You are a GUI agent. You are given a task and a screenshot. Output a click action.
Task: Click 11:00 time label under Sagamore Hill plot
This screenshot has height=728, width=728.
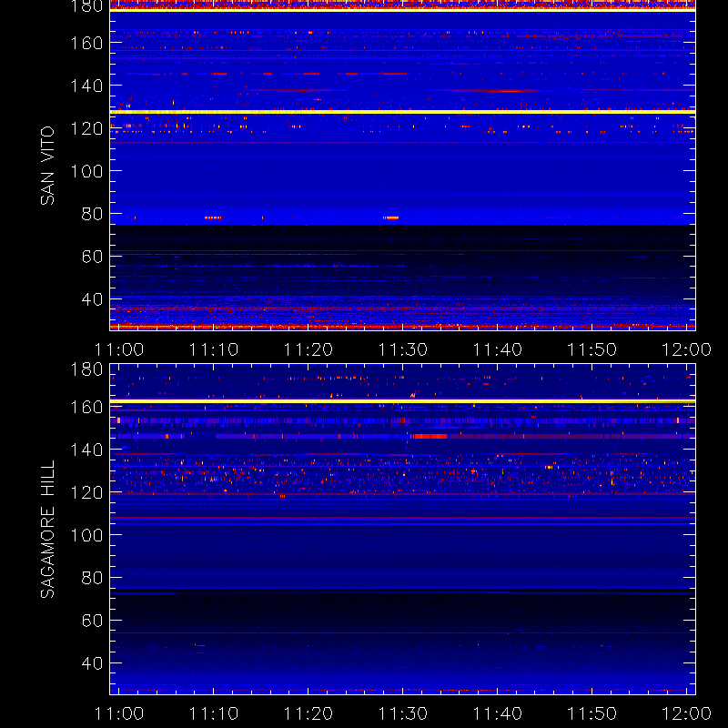click(119, 713)
